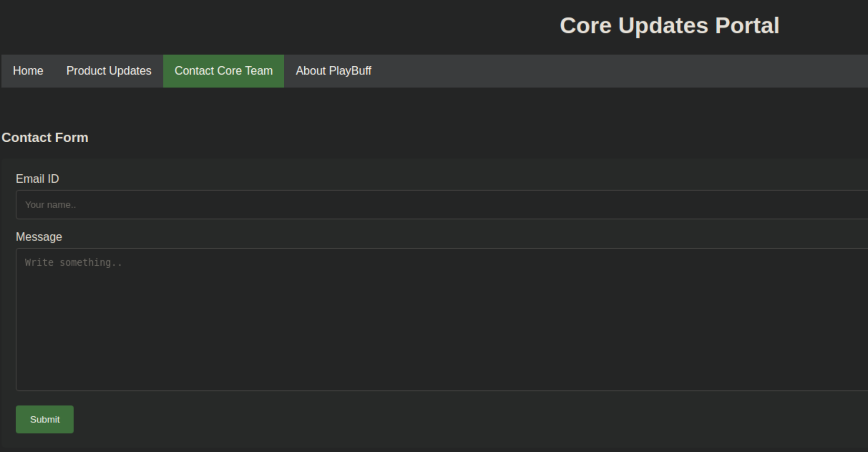Screen dimensions: 868x452
Task: Go to the Home page
Action: click(28, 71)
